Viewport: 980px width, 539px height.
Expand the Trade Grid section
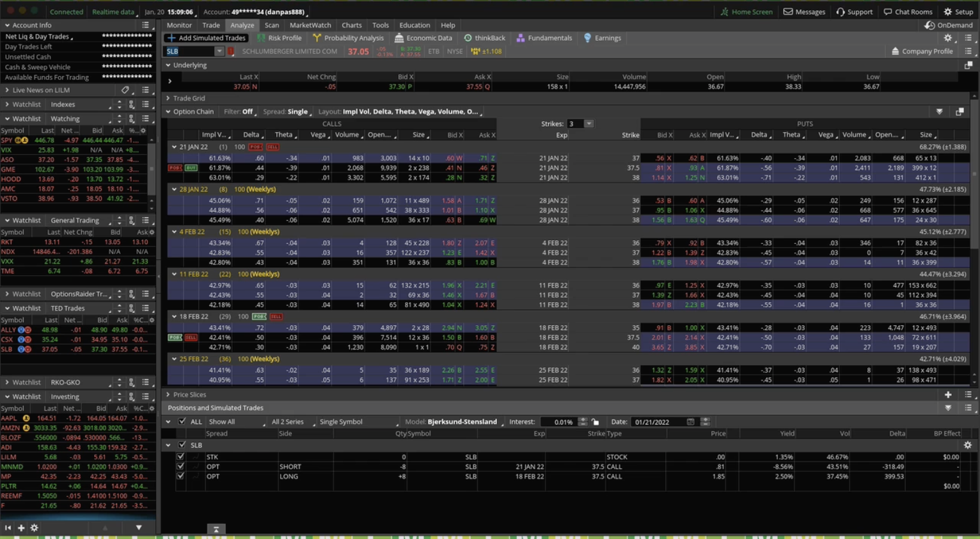point(168,99)
